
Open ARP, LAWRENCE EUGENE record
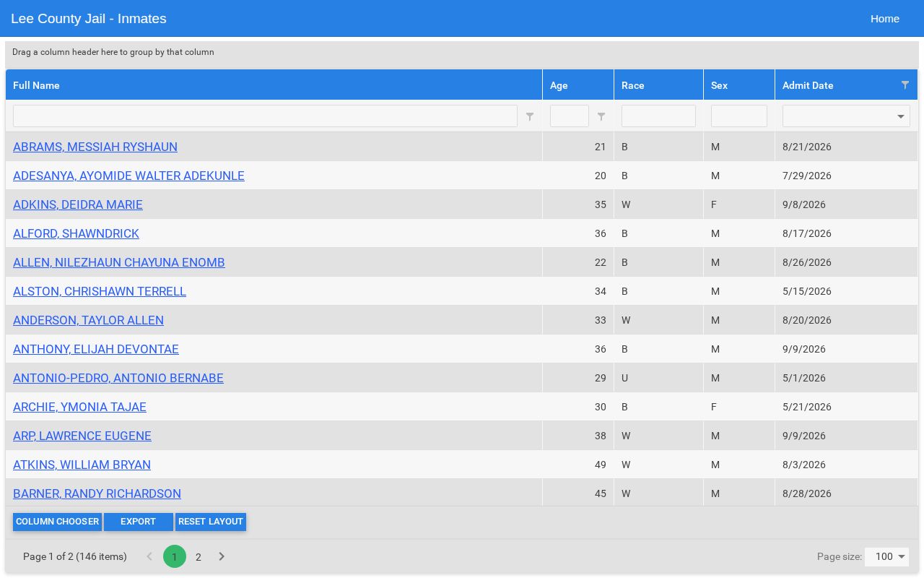point(82,436)
